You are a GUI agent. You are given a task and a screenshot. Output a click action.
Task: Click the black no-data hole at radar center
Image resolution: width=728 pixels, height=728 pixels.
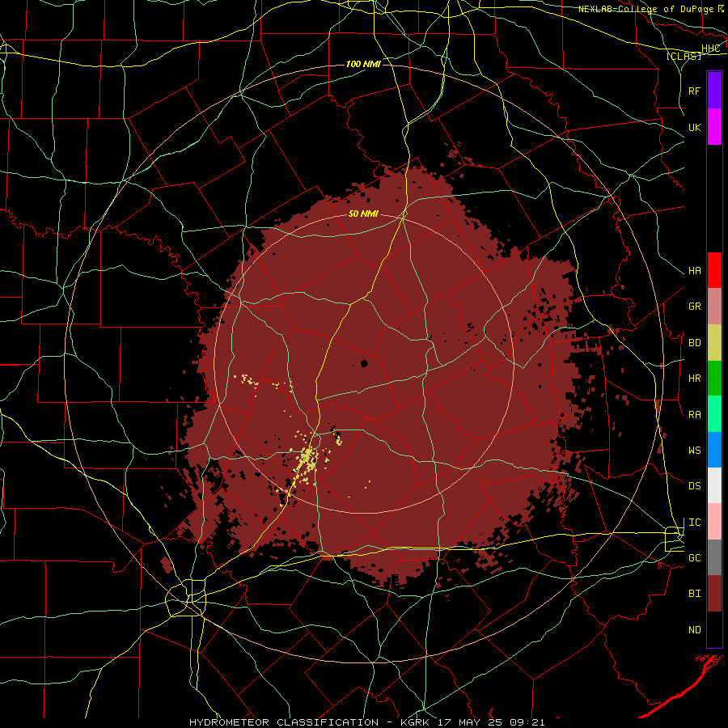364,363
